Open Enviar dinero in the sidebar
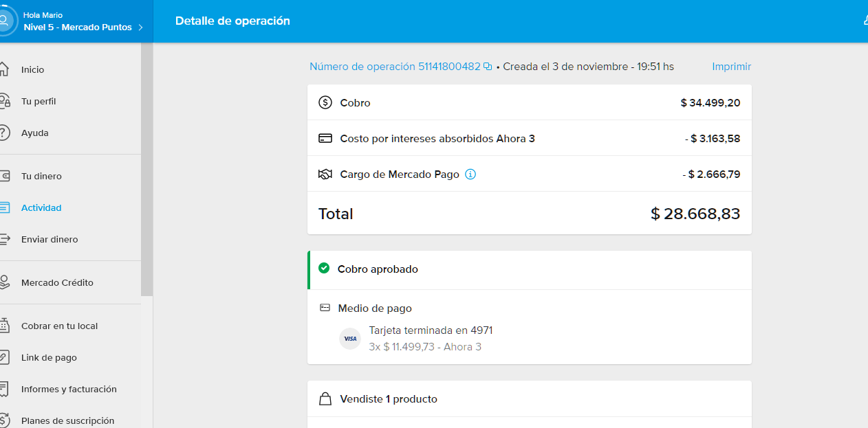 pos(50,239)
